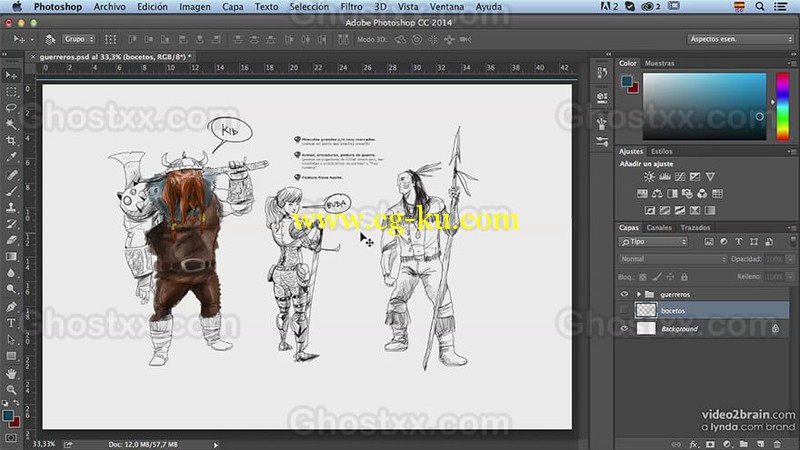Open the Capa menu

(233, 7)
